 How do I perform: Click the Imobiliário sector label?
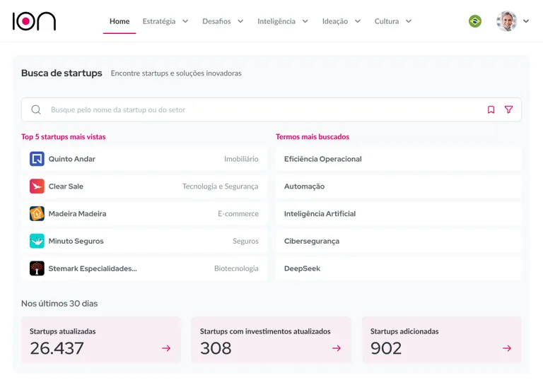pos(241,159)
